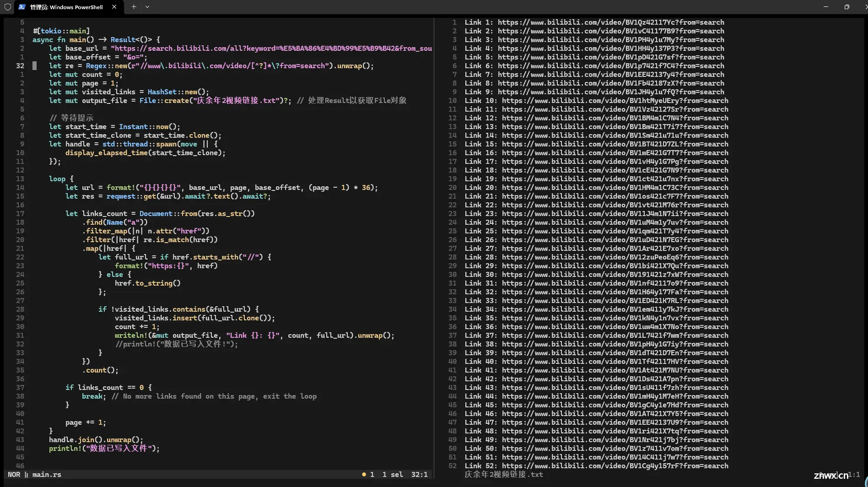
Task: Click the href.to_string() line
Action: coord(148,283)
